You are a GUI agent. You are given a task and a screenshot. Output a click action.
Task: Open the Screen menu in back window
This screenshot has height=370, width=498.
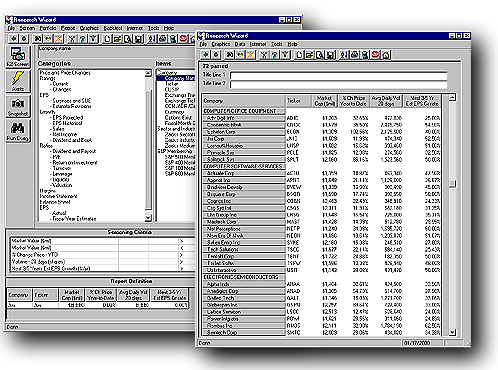[x=27, y=28]
